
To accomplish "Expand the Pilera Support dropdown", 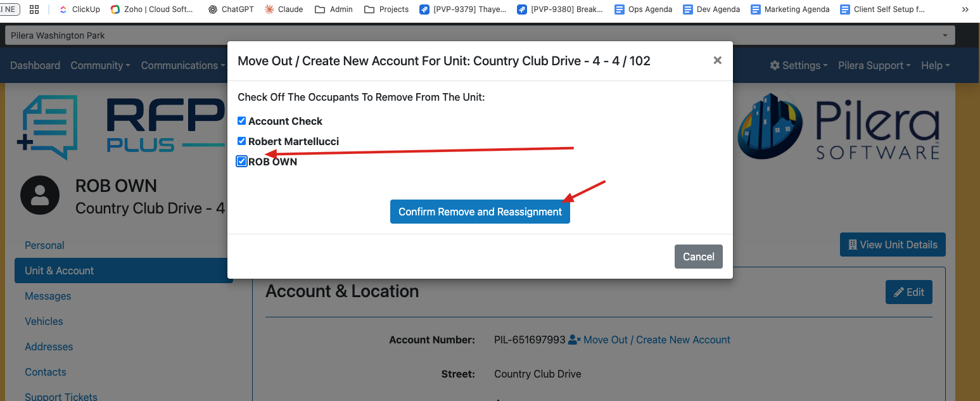I will coord(874,65).
